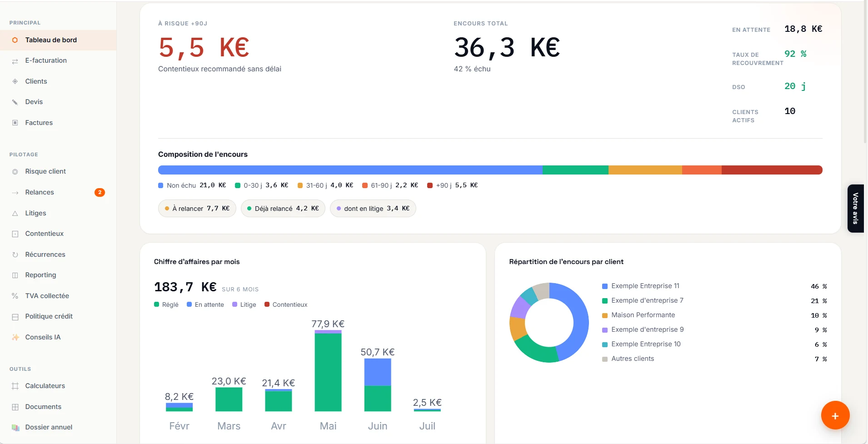Image resolution: width=868 pixels, height=444 pixels.
Task: Click the Tableau de bord sidebar icon
Action: pyautogui.click(x=15, y=40)
